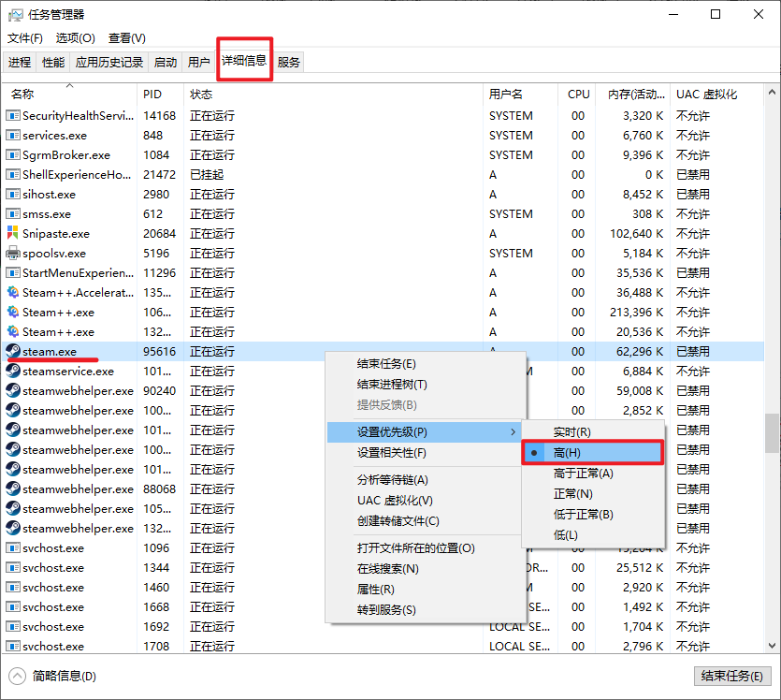
Task: Open the 选项(O) menu
Action: pyautogui.click(x=76, y=38)
